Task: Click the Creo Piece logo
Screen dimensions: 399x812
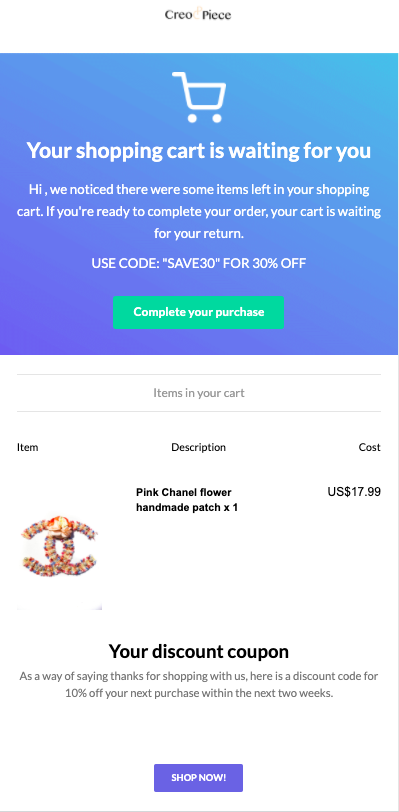Action: (198, 14)
